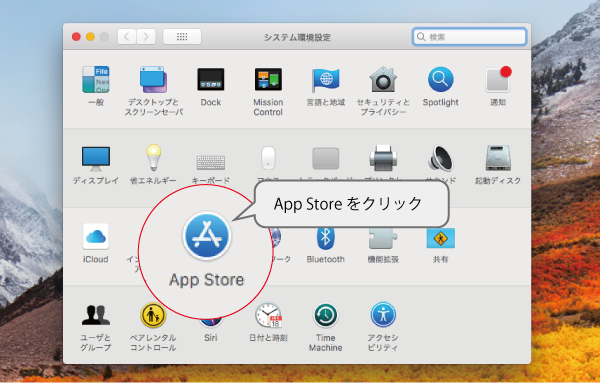Image resolution: width=600 pixels, height=383 pixels.
Task: Open Mission Control preferences
Action: 268,80
